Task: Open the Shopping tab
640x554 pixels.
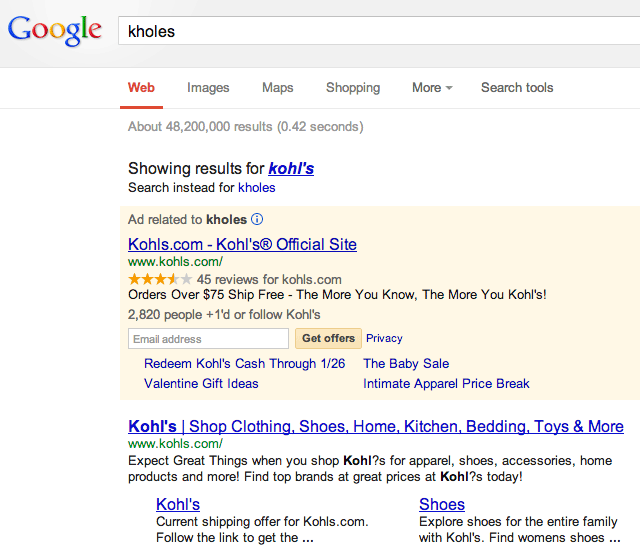Action: click(x=353, y=87)
